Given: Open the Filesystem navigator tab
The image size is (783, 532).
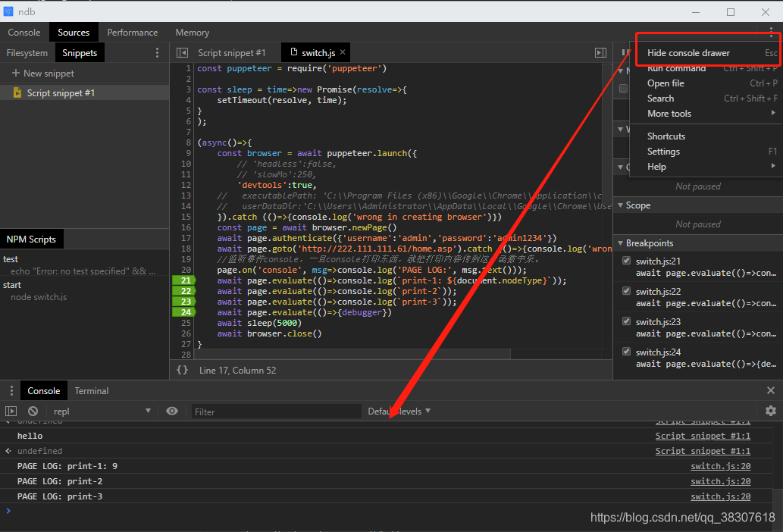Looking at the screenshot, I should click(x=27, y=53).
